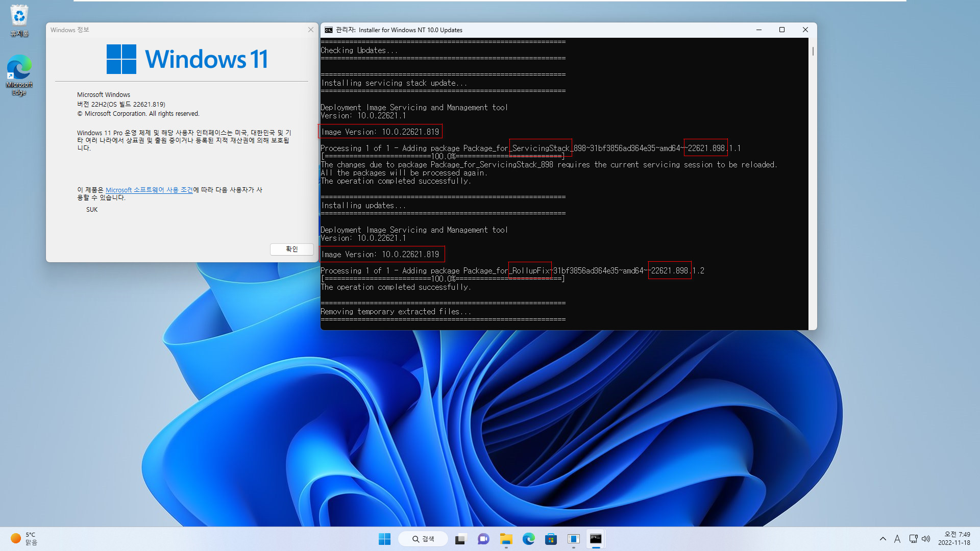Open Chat/Teams icon in taskbar
Screen dimensions: 980x551
coord(483,538)
